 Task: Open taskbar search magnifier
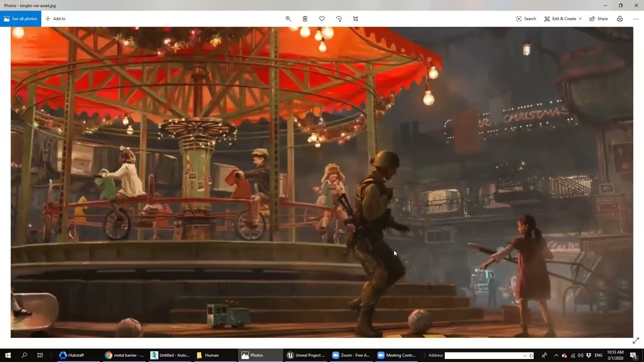point(24,355)
